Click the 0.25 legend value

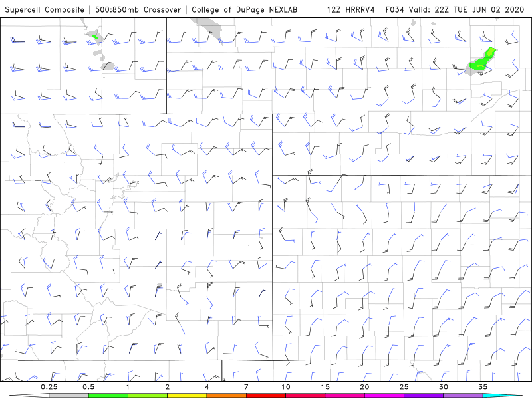(x=49, y=387)
